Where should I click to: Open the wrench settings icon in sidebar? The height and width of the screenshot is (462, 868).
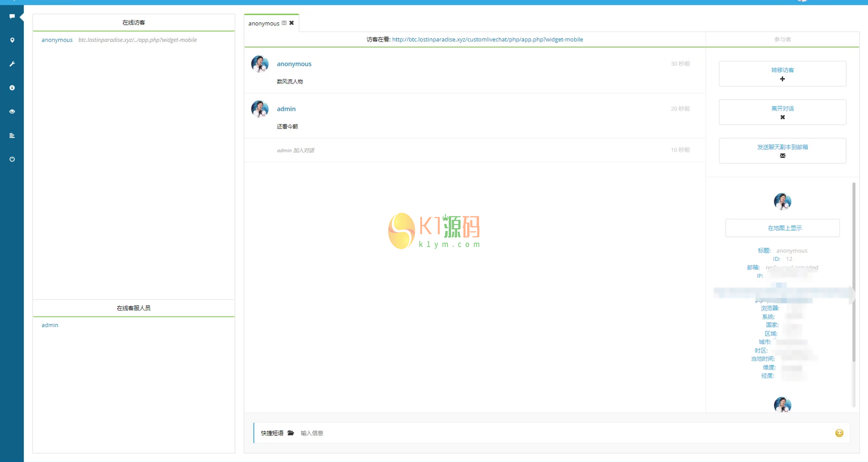click(12, 64)
